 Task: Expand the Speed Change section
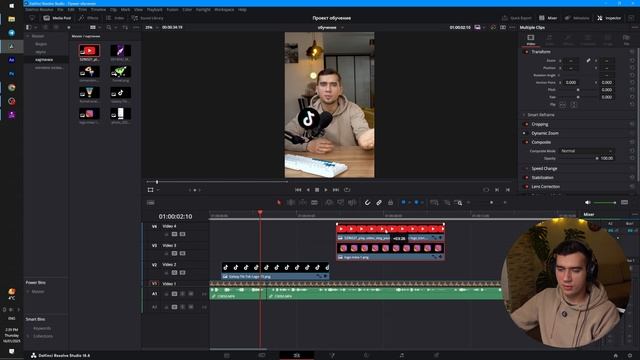544,169
